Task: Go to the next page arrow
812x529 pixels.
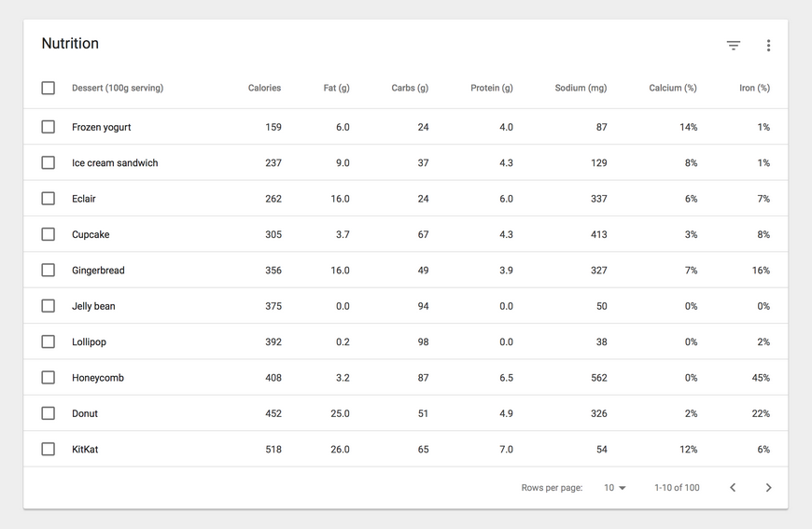Action: tap(768, 488)
